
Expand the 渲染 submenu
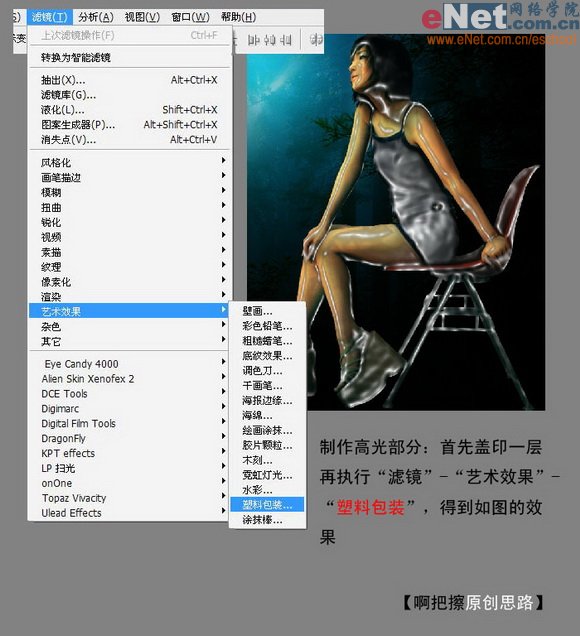point(130,297)
